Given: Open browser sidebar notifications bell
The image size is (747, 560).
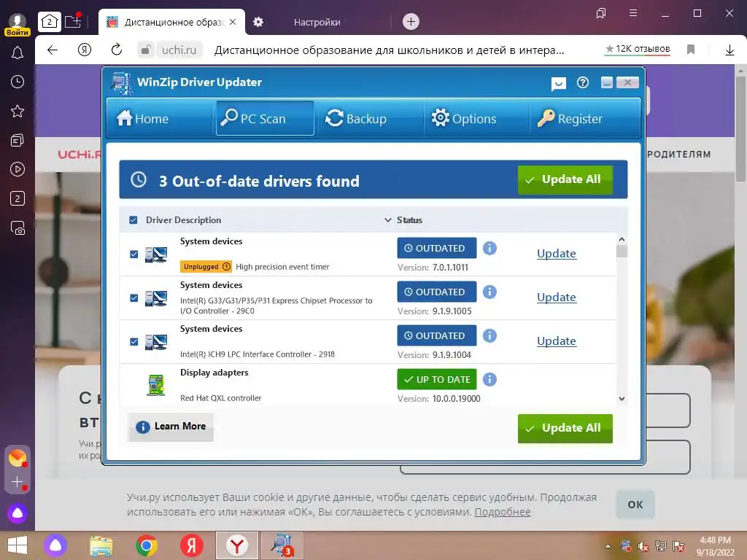Looking at the screenshot, I should pos(18,52).
